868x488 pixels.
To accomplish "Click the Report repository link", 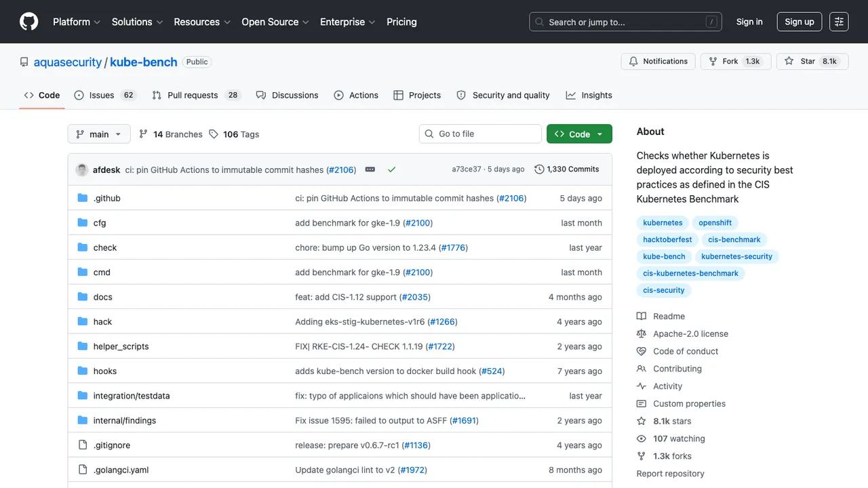I will (670, 474).
